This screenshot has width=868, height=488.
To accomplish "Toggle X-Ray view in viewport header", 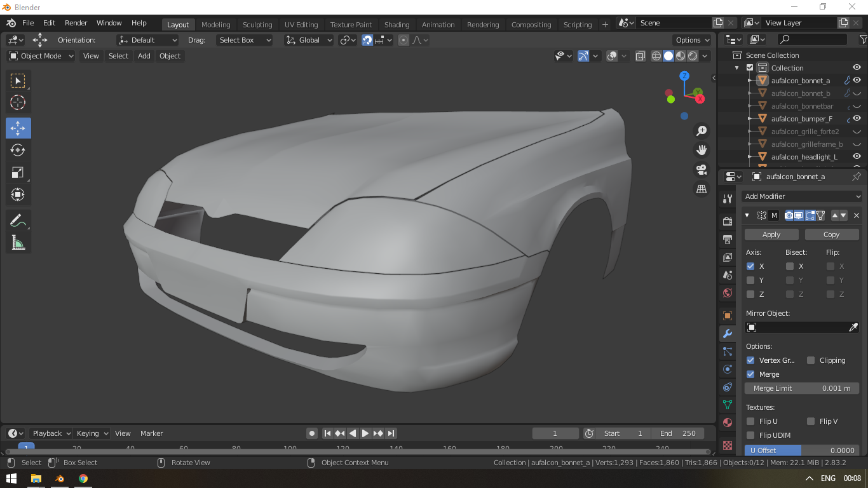I will click(640, 56).
